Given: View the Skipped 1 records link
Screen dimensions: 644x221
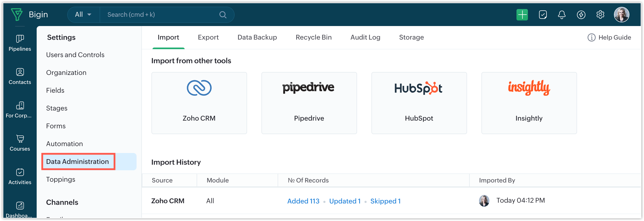Looking at the screenshot, I should pyautogui.click(x=385, y=201).
